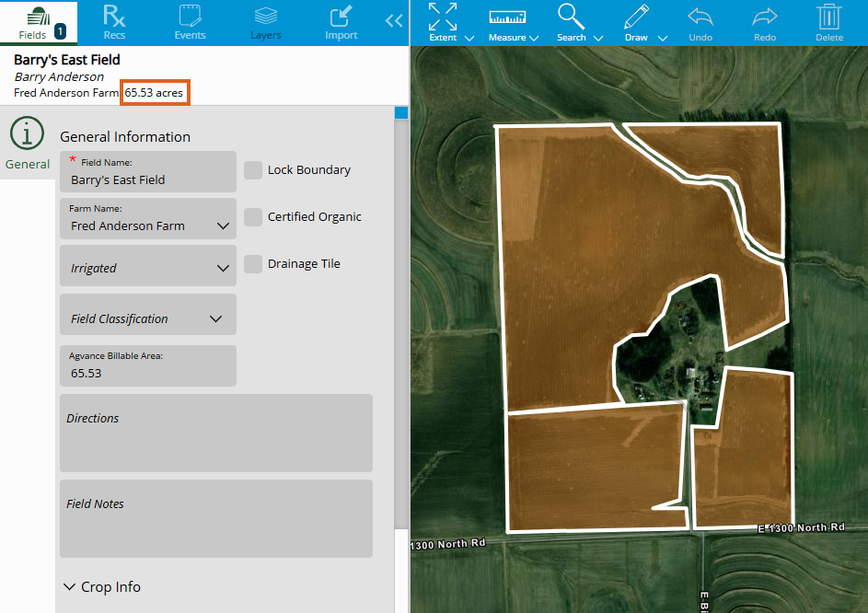Open the Field Classification dropdown

[x=148, y=315]
